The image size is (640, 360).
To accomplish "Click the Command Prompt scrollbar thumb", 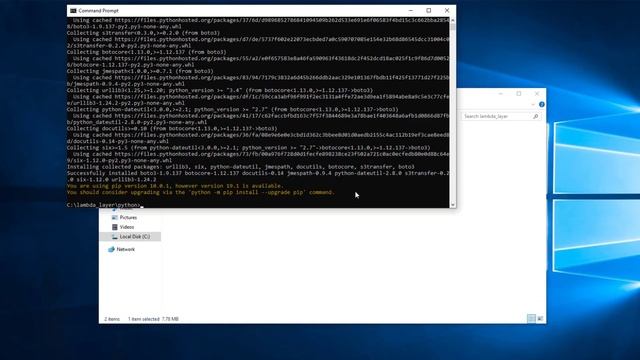I will [x=453, y=27].
